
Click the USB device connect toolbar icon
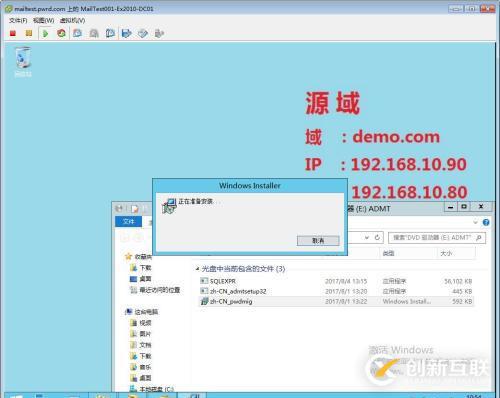[x=159, y=33]
